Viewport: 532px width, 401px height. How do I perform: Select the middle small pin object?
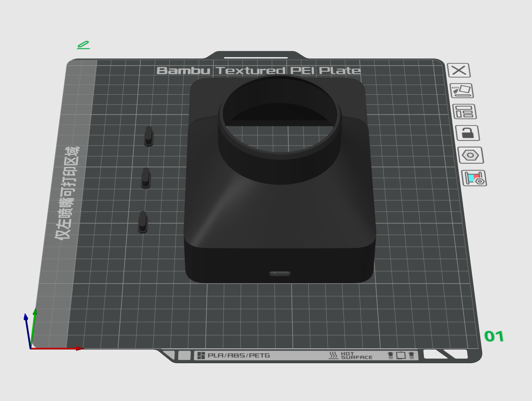coord(146,178)
